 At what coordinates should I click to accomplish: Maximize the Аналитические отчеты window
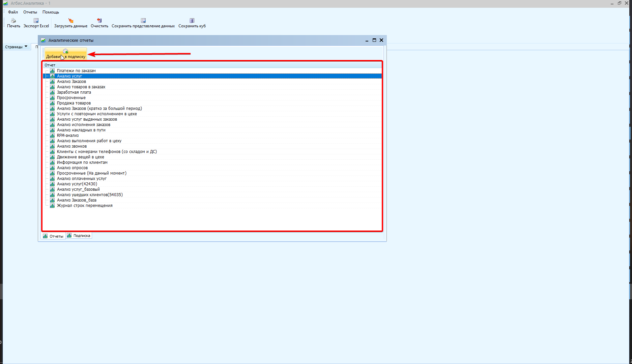pyautogui.click(x=374, y=40)
